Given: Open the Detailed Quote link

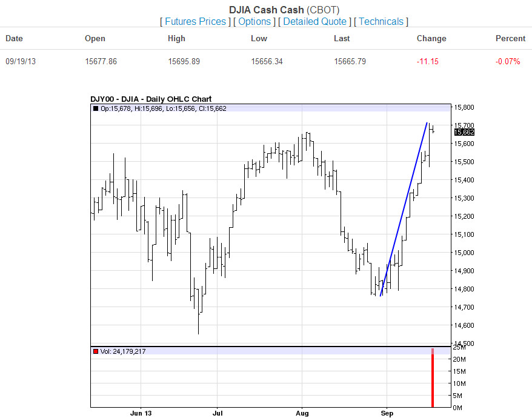Looking at the screenshot, I should [x=315, y=21].
